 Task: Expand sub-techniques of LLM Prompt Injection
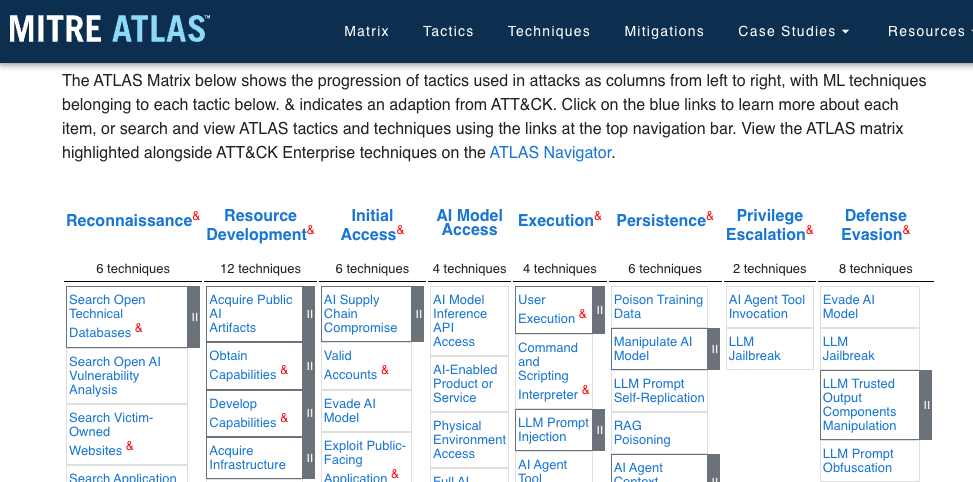click(599, 430)
